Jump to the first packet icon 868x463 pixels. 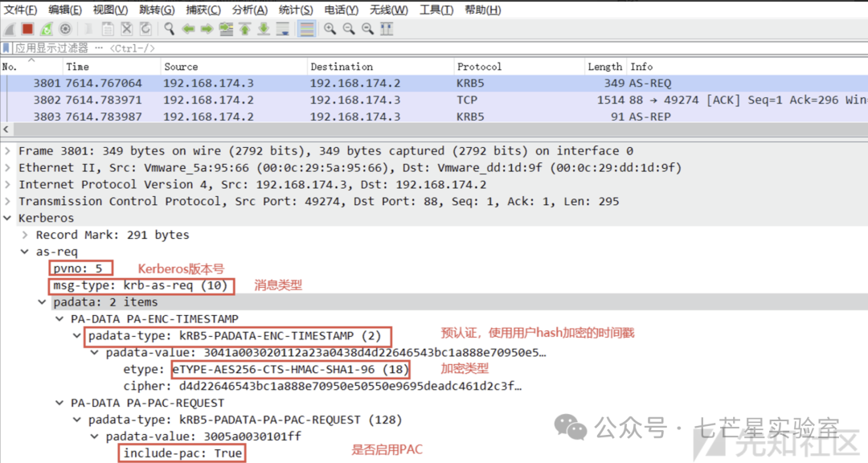pos(244,29)
